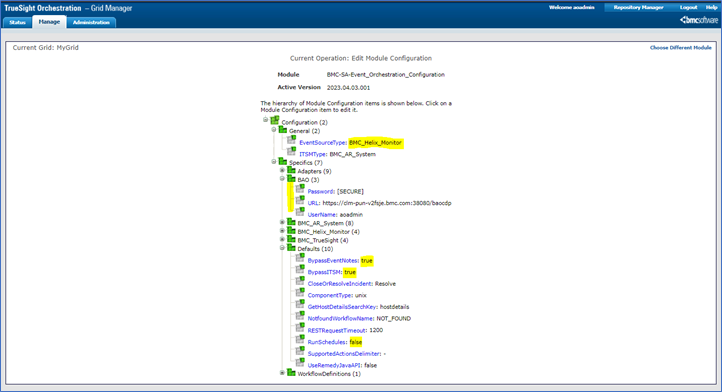
Task: Click the GetHostDetailsSearchKey item icon
Action: click(300, 304)
